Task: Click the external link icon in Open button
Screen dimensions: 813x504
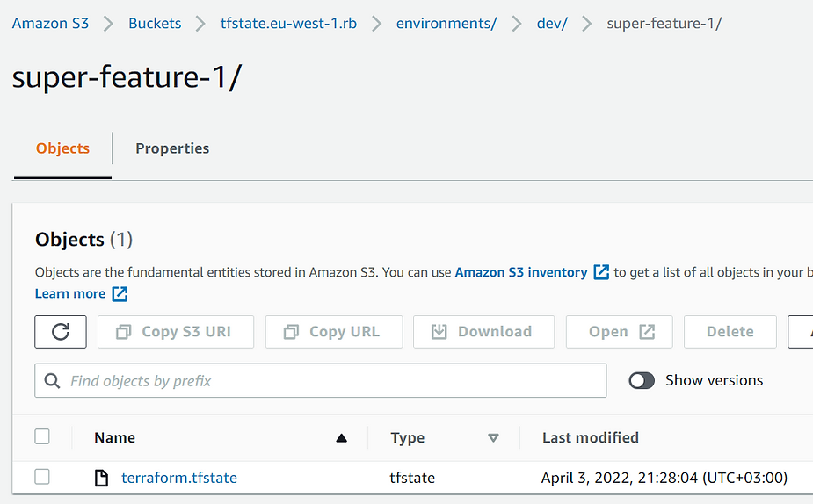Action: click(647, 332)
